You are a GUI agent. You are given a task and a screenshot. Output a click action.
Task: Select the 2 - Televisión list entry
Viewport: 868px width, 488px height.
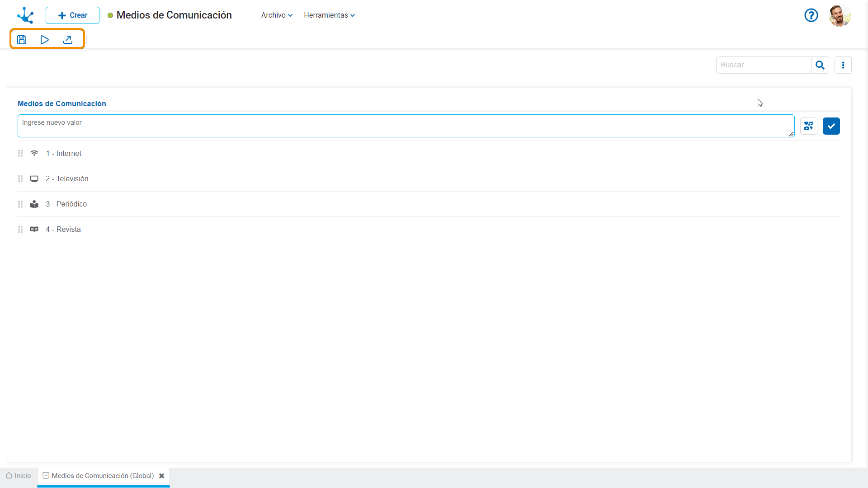click(x=67, y=179)
